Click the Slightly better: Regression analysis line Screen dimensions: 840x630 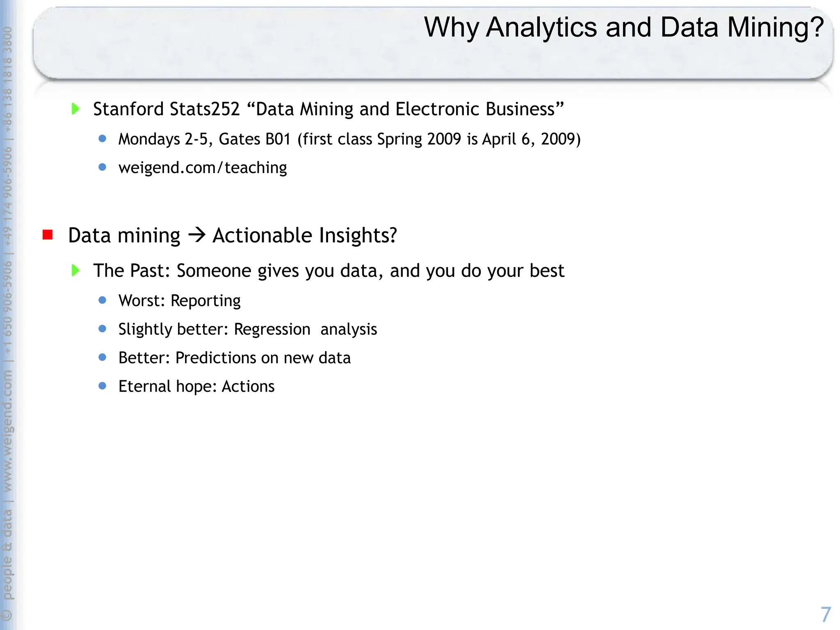coord(248,329)
